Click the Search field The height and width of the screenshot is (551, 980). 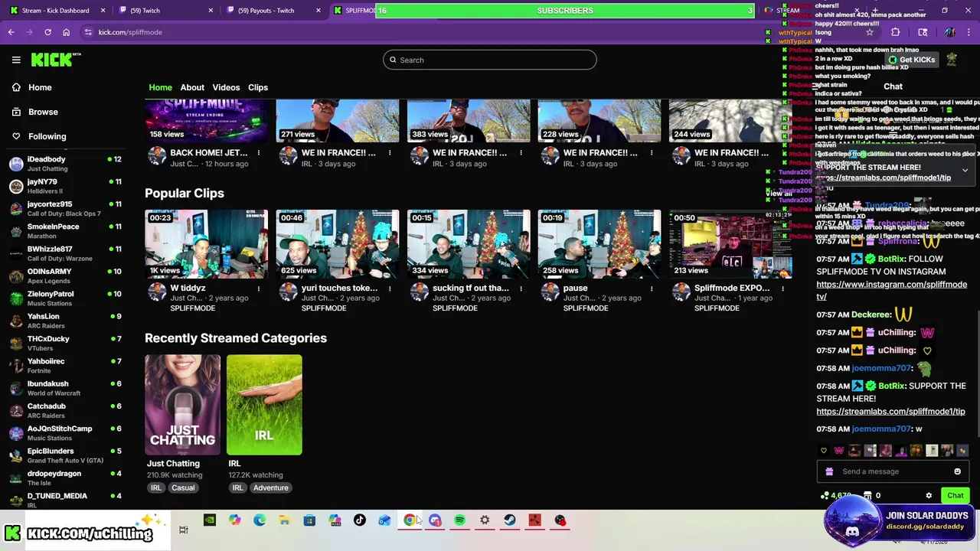[x=490, y=60]
